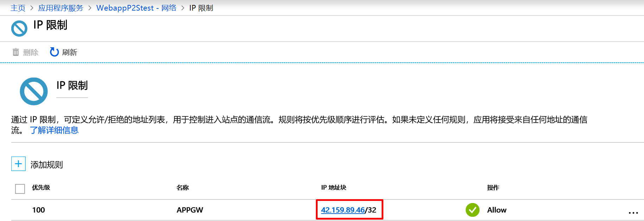644x221 pixels.
Task: Click the trash can Delete icon
Action: pyautogui.click(x=16, y=52)
